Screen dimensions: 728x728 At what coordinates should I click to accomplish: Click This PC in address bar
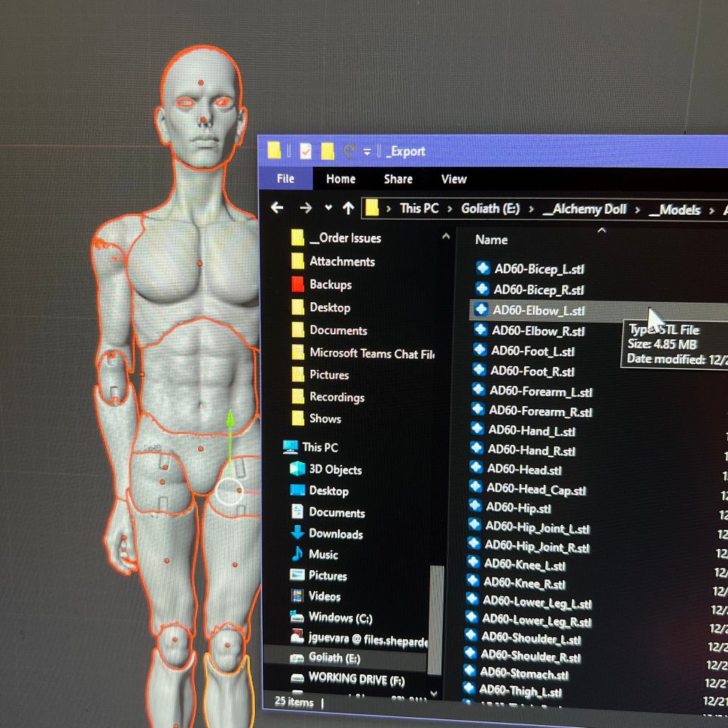[x=419, y=208]
